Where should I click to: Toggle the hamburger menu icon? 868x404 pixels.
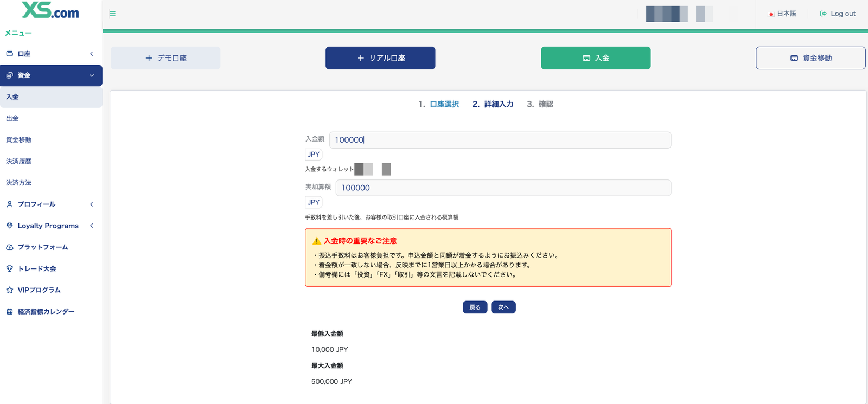click(x=112, y=14)
